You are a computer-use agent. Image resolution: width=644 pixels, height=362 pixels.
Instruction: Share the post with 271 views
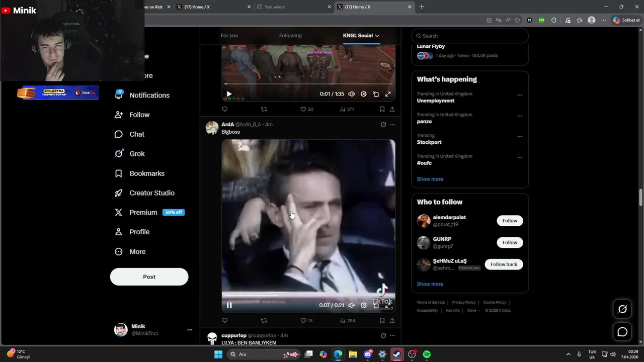[392, 109]
